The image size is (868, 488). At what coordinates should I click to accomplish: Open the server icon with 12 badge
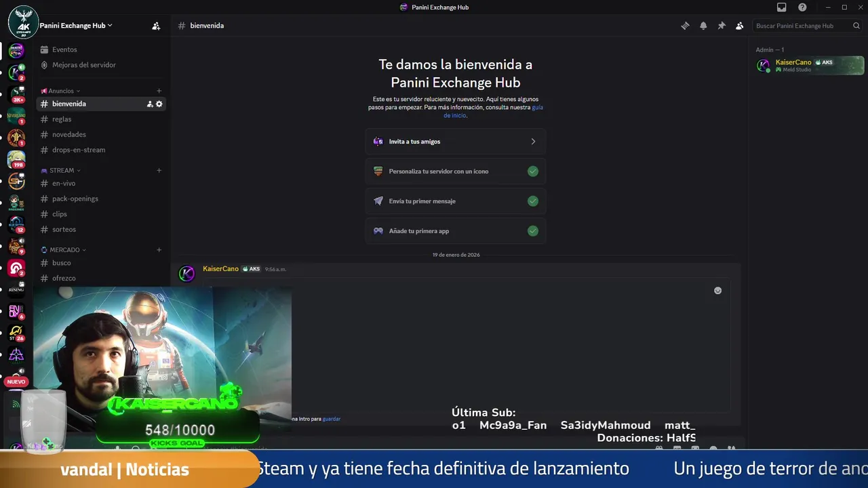point(16,224)
